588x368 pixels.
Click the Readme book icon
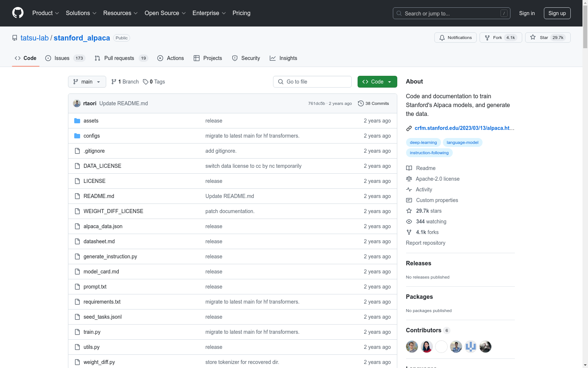[x=409, y=168]
